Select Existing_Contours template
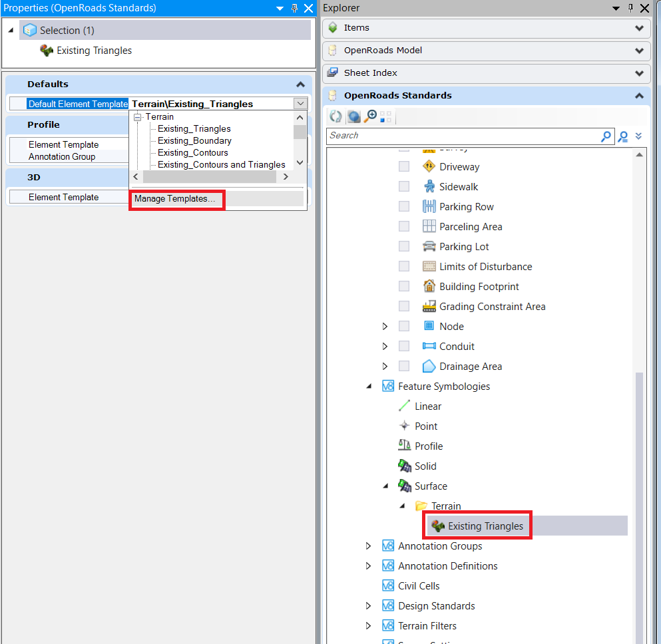661x644 pixels. click(x=192, y=152)
